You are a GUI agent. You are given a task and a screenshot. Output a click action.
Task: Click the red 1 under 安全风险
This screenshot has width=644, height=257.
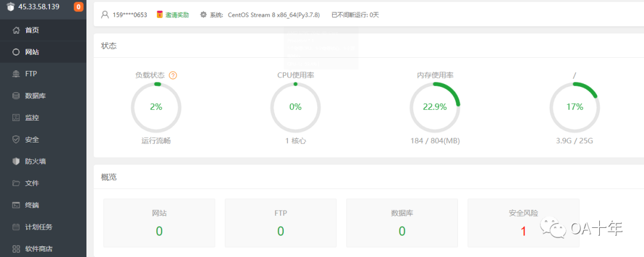[524, 231]
